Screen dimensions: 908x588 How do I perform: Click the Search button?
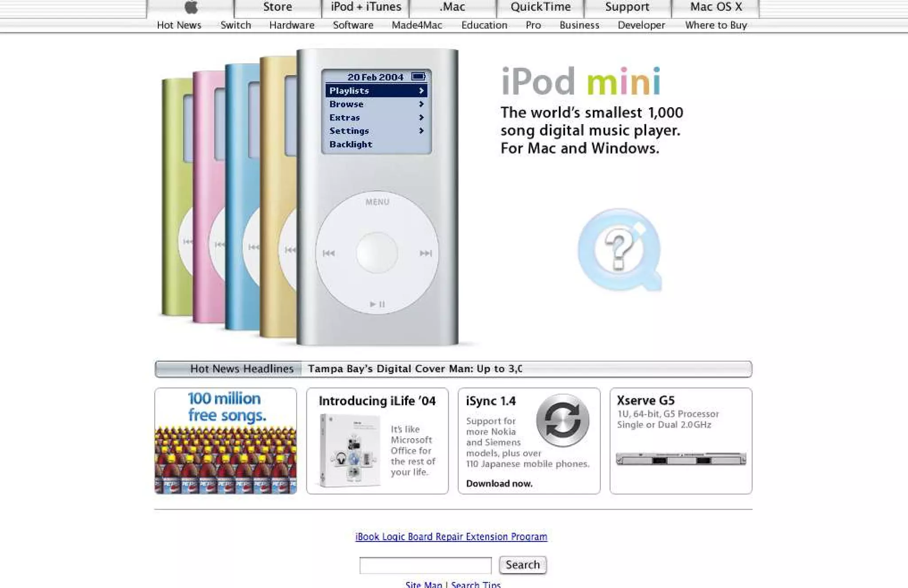(x=523, y=565)
